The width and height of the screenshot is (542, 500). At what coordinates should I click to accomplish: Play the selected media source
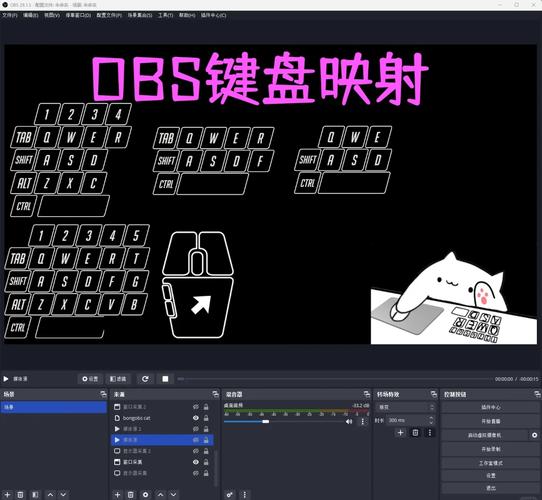tap(6, 379)
